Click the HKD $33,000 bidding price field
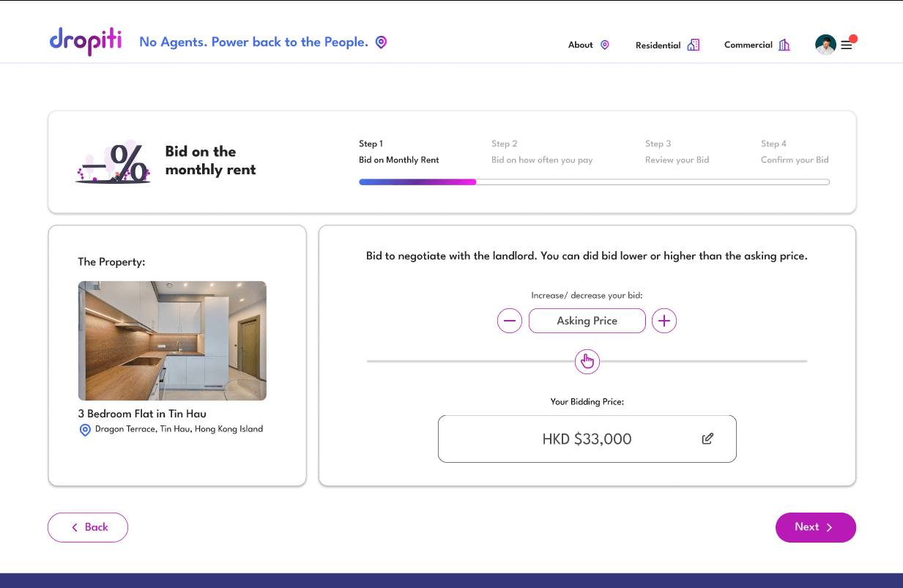Screen dimensions: 903x588 [x=587, y=439]
